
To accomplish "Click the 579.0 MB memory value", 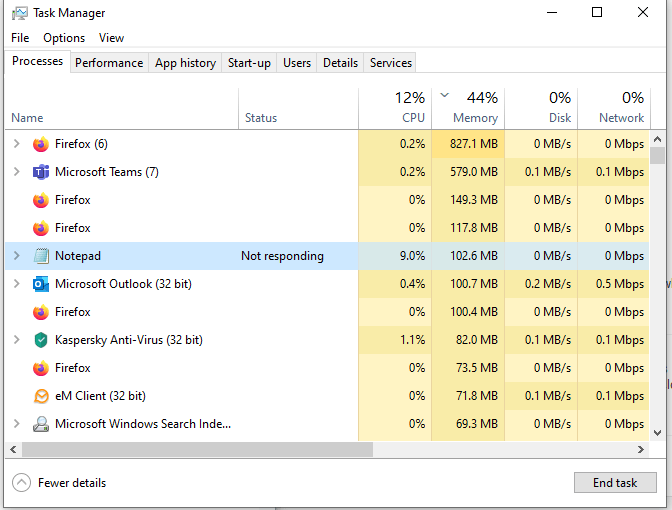I will coord(474,172).
